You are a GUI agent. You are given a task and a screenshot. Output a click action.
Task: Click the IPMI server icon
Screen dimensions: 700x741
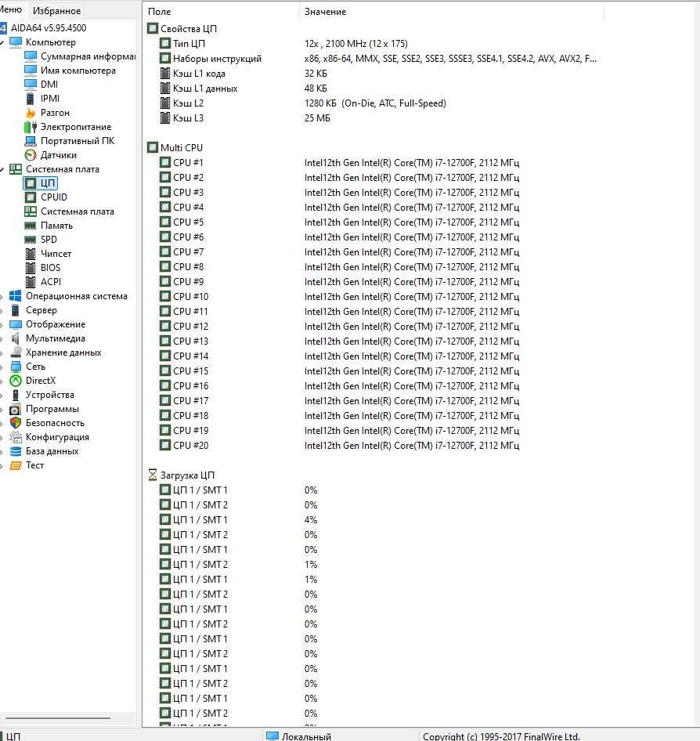(x=31, y=98)
